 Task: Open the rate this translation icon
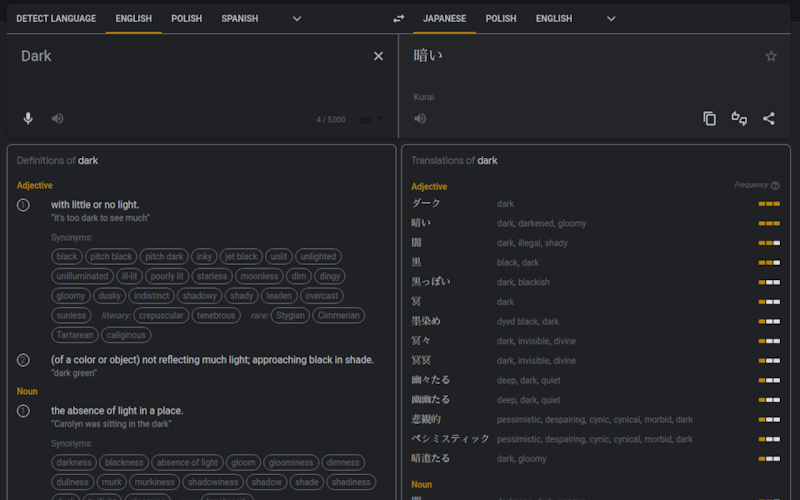click(739, 118)
